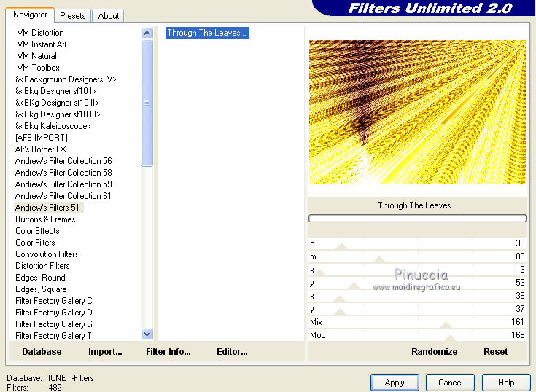Viewport: 536px width, 392px height.
Task: Select &<Bkg Designer sf10 III> category
Action: [58, 114]
